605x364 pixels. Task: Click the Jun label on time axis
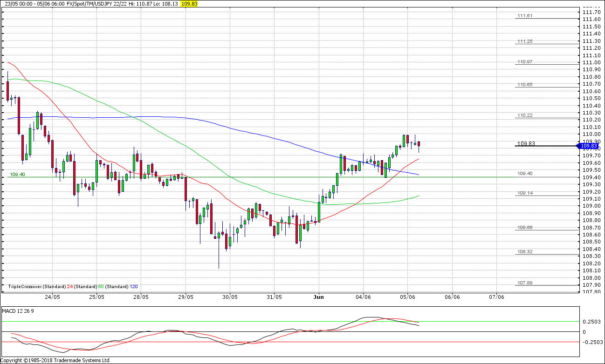pos(319,297)
